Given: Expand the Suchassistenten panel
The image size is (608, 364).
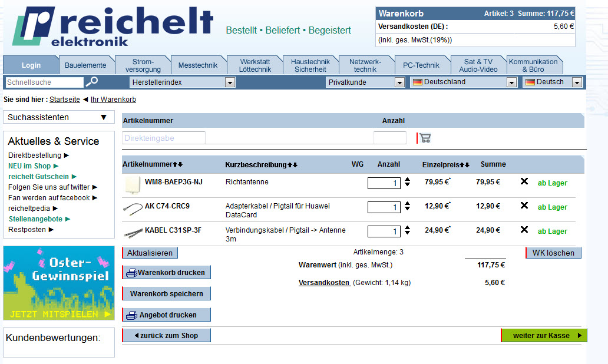Looking at the screenshot, I should pyautogui.click(x=59, y=117).
